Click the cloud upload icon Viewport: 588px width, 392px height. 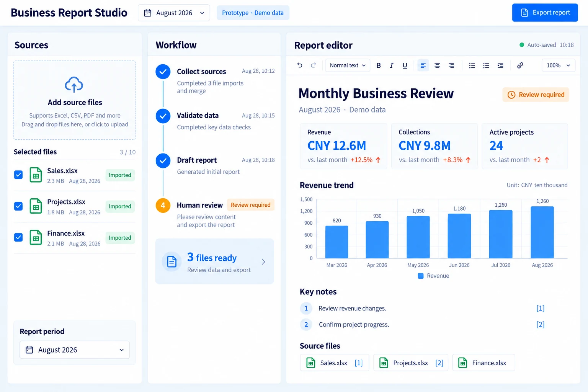74,85
